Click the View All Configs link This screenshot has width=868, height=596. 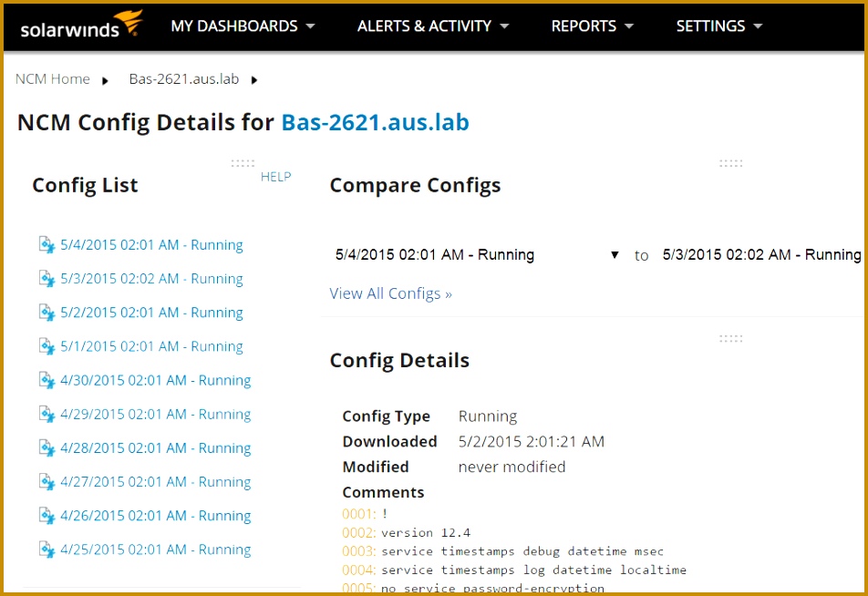point(390,293)
